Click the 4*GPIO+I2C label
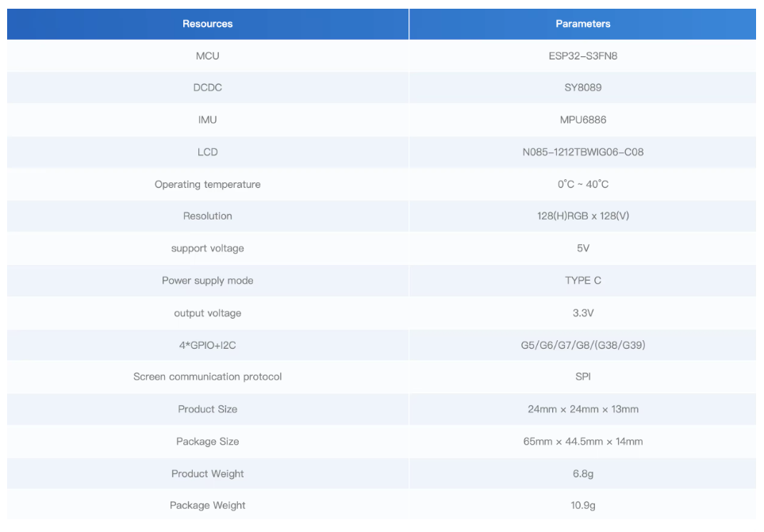 point(208,345)
